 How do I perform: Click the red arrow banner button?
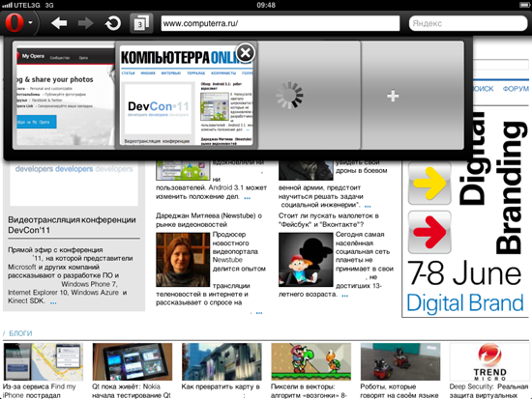[429, 232]
